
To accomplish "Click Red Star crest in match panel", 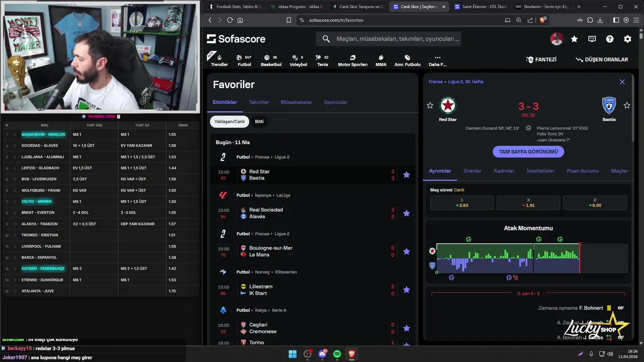I will (448, 106).
